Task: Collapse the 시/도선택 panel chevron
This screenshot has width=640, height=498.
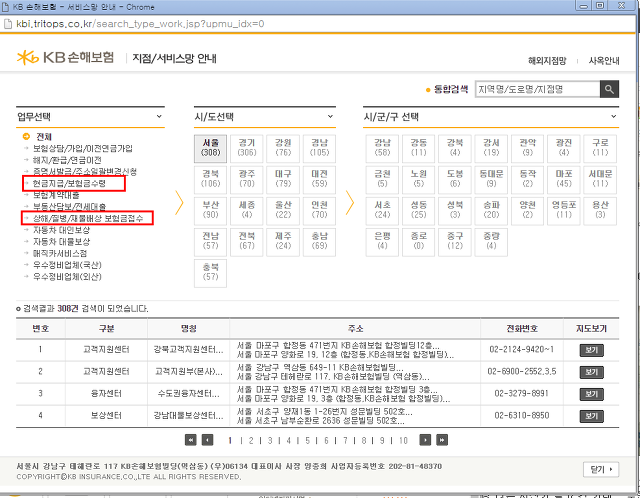Action: (x=330, y=117)
